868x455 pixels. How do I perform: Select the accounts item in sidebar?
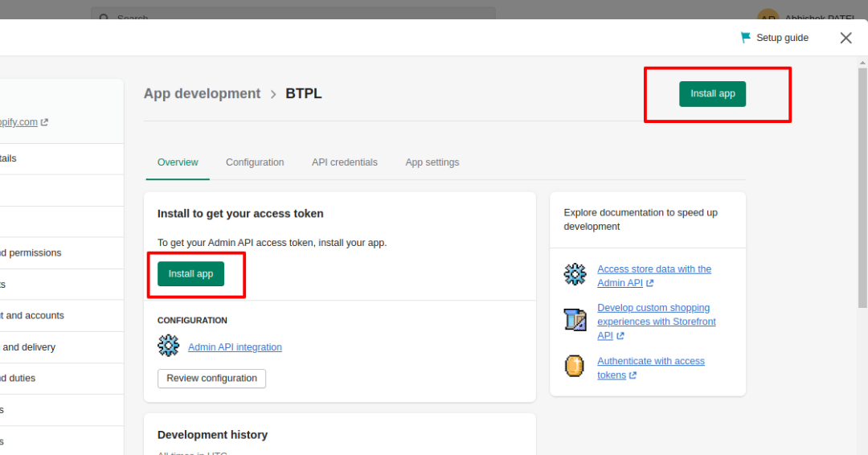[61, 315]
